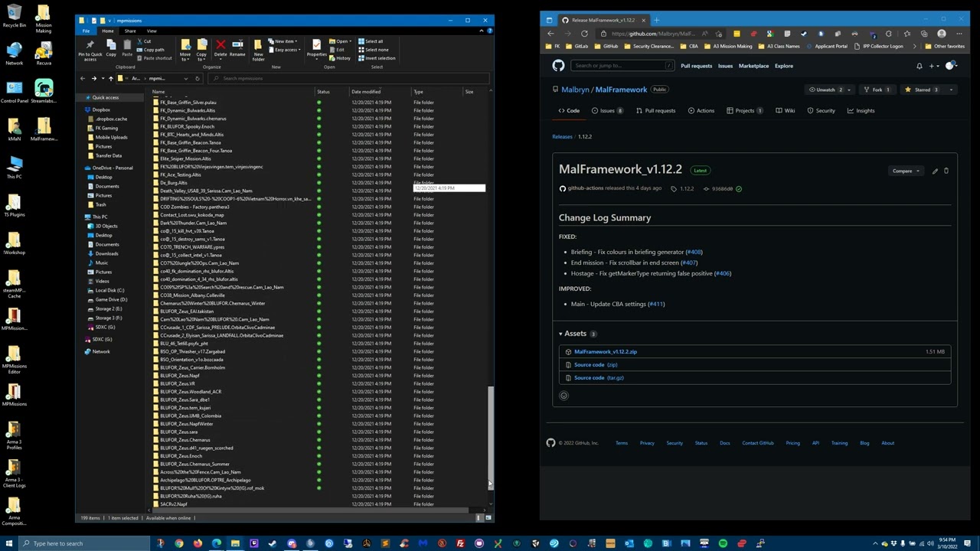Open Marketplace in GitHub header

click(753, 66)
